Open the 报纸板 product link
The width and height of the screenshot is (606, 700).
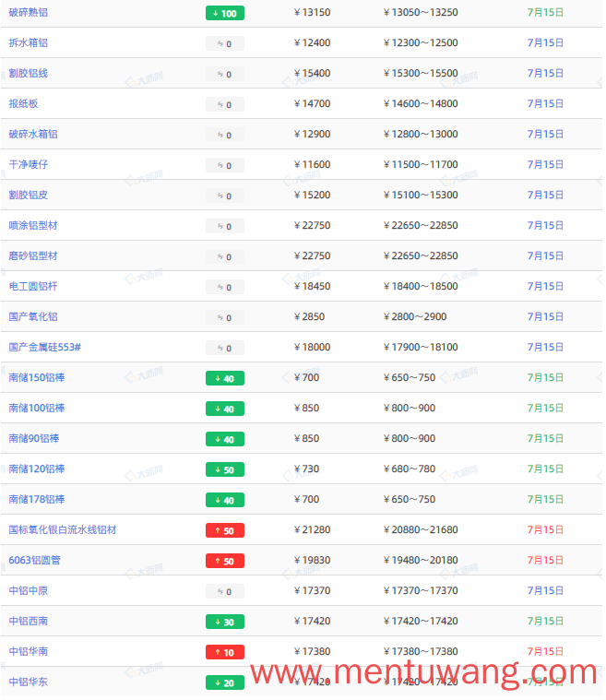(23, 103)
